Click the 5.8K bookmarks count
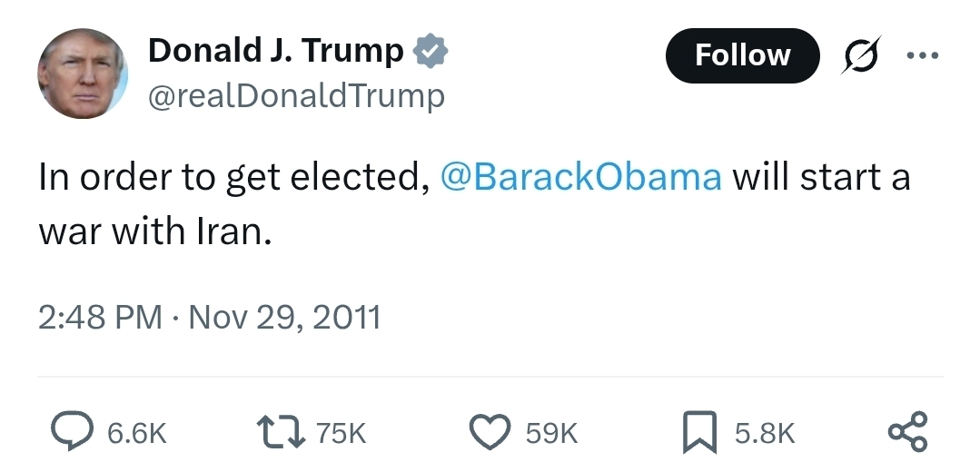The height and width of the screenshot is (472, 980). tap(764, 434)
